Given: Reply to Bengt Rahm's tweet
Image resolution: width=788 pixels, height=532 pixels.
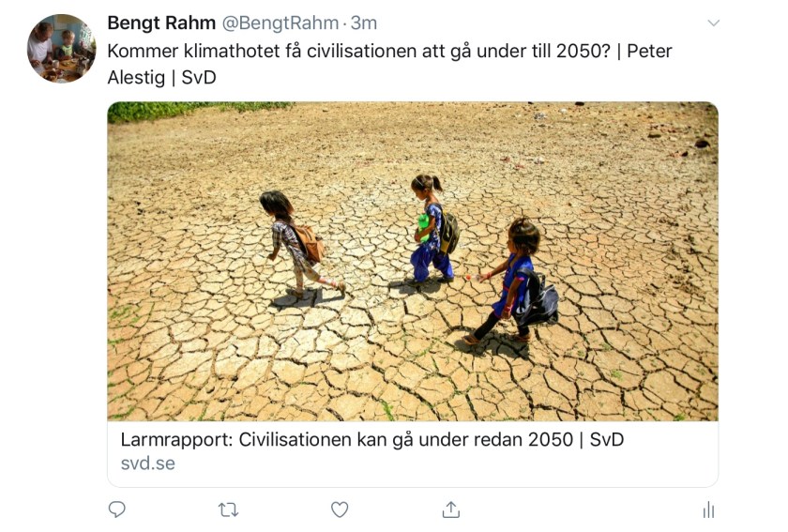Looking at the screenshot, I should [x=117, y=509].
